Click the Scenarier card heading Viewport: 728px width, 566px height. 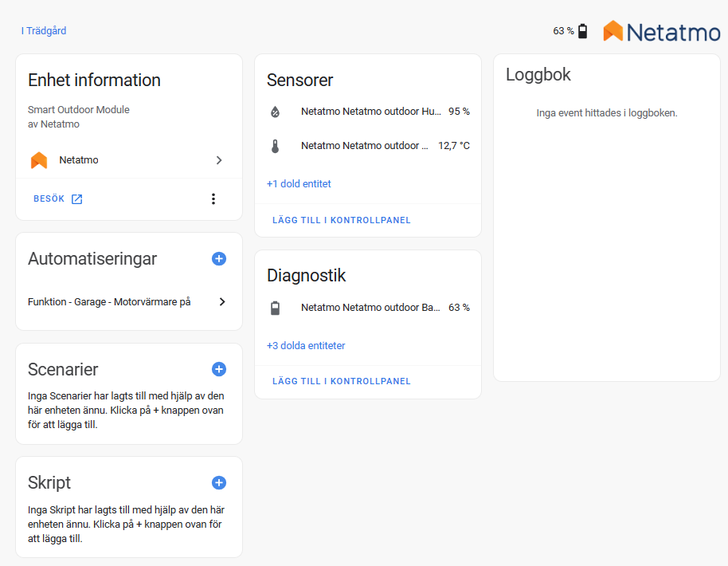tap(63, 369)
